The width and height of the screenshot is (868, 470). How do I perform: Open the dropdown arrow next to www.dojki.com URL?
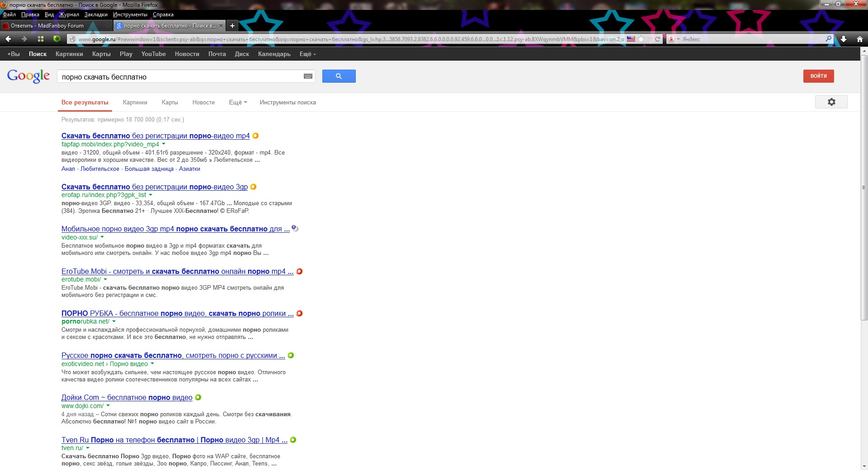(108, 405)
